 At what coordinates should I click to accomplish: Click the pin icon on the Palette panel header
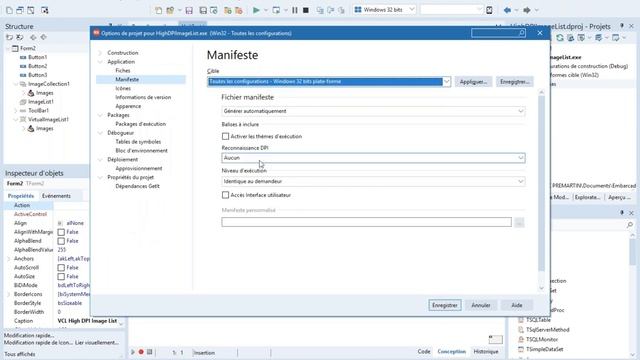pyautogui.click(x=622, y=213)
